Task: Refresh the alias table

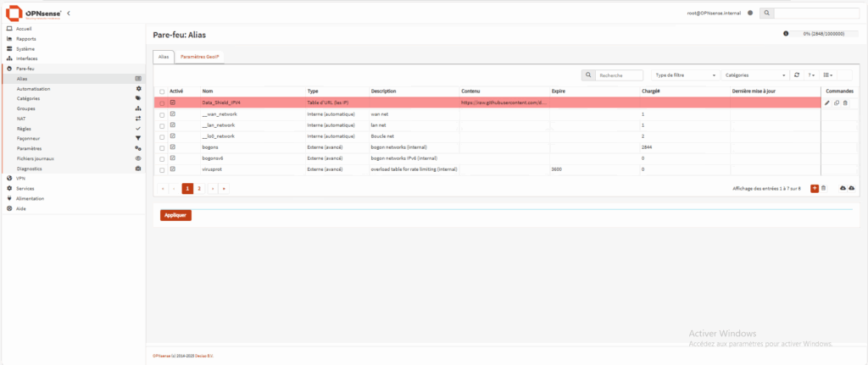Action: pyautogui.click(x=796, y=75)
